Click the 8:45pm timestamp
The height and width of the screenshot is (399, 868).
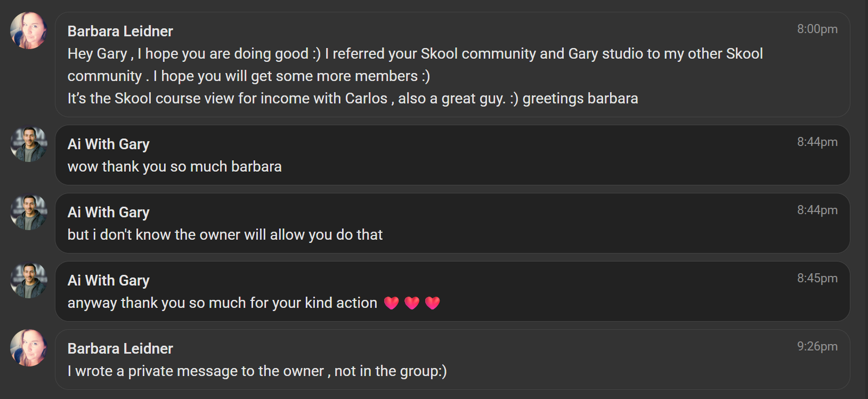pos(817,279)
